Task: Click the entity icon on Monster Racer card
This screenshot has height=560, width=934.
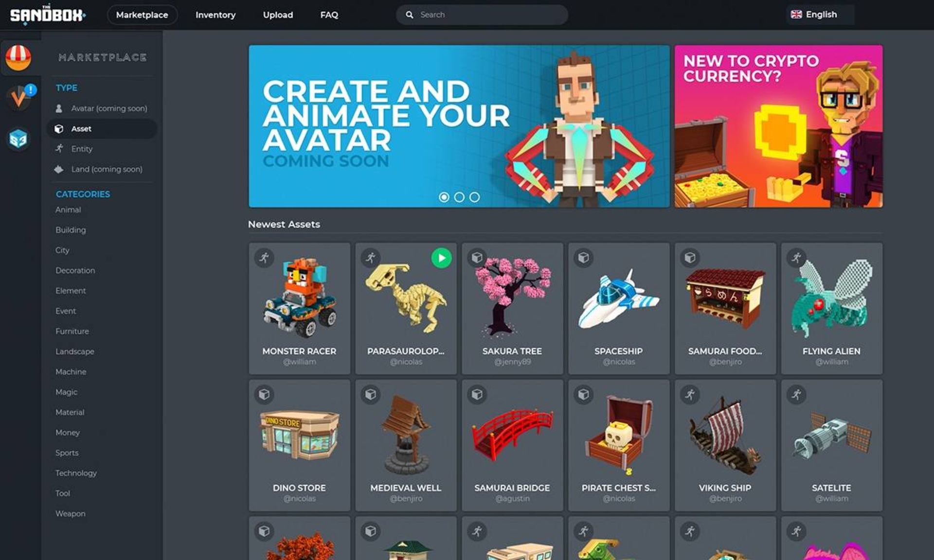Action: pos(264,258)
